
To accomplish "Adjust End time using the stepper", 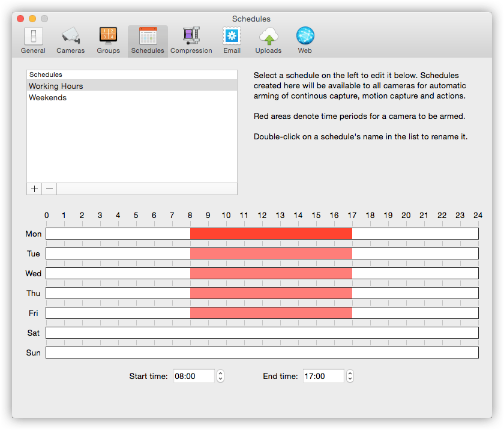I will (350, 376).
